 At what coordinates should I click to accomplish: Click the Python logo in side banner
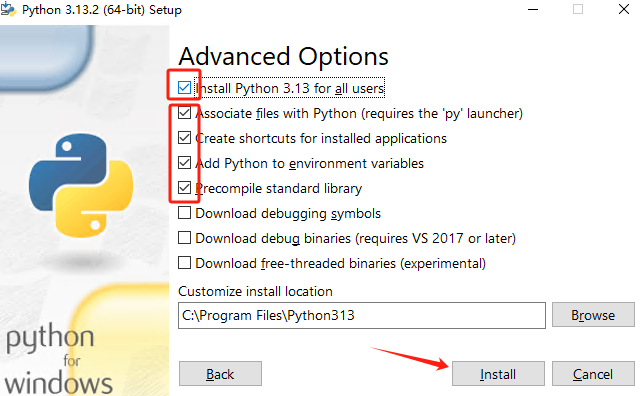[x=81, y=185]
